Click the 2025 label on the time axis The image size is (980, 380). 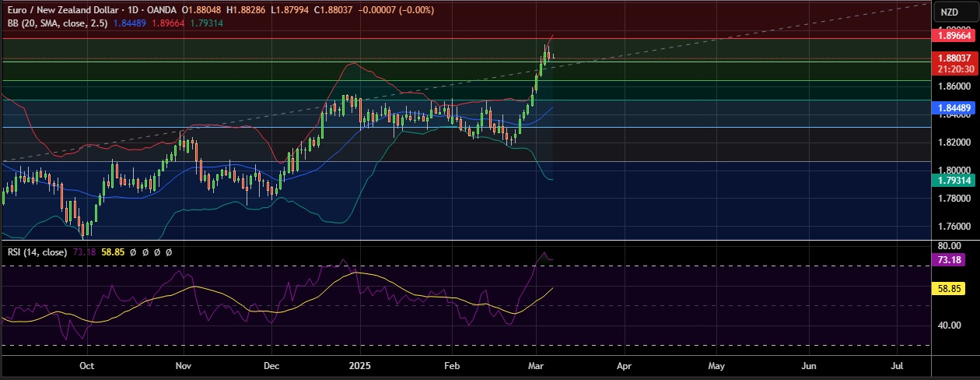360,364
